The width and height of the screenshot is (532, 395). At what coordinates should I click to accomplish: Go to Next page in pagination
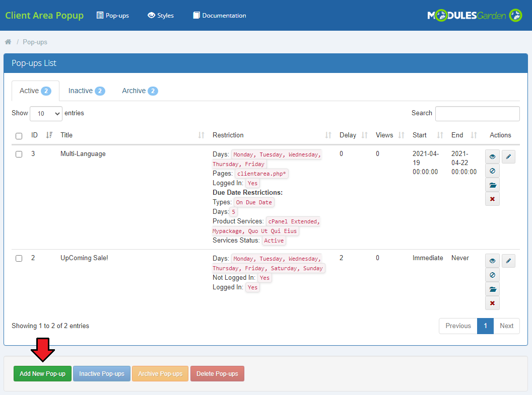click(506, 326)
